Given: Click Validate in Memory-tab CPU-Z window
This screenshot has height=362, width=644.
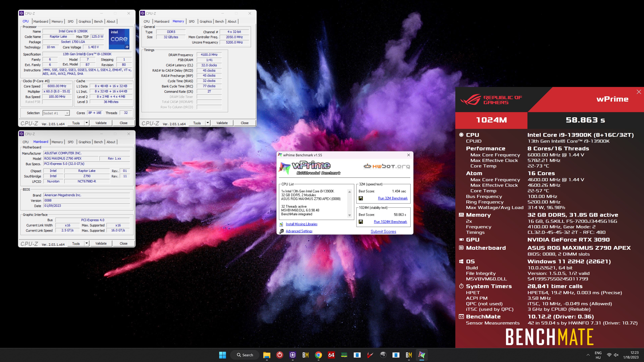Looking at the screenshot, I should [x=222, y=123].
